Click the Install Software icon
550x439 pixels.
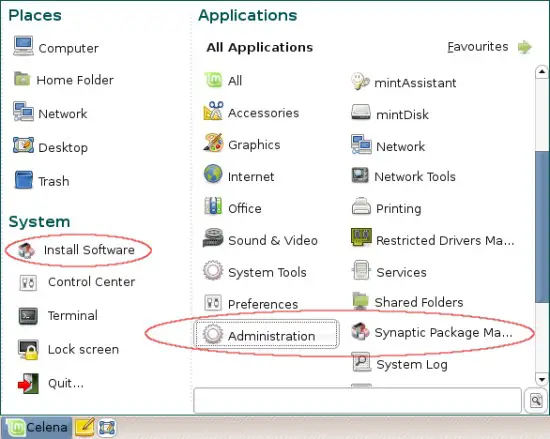[x=27, y=250]
